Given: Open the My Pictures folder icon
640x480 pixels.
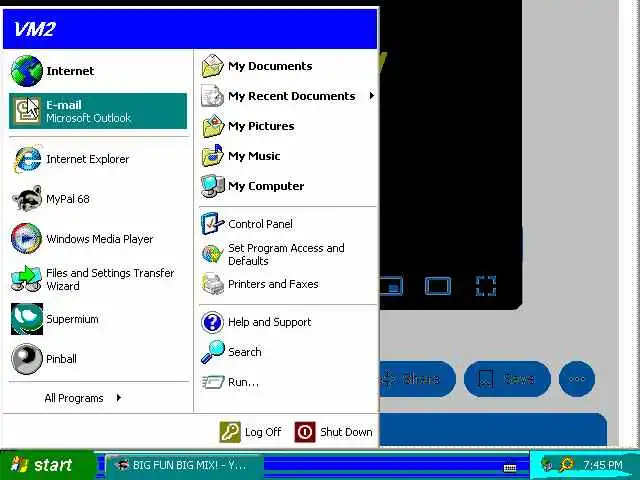Looking at the screenshot, I should [213, 126].
